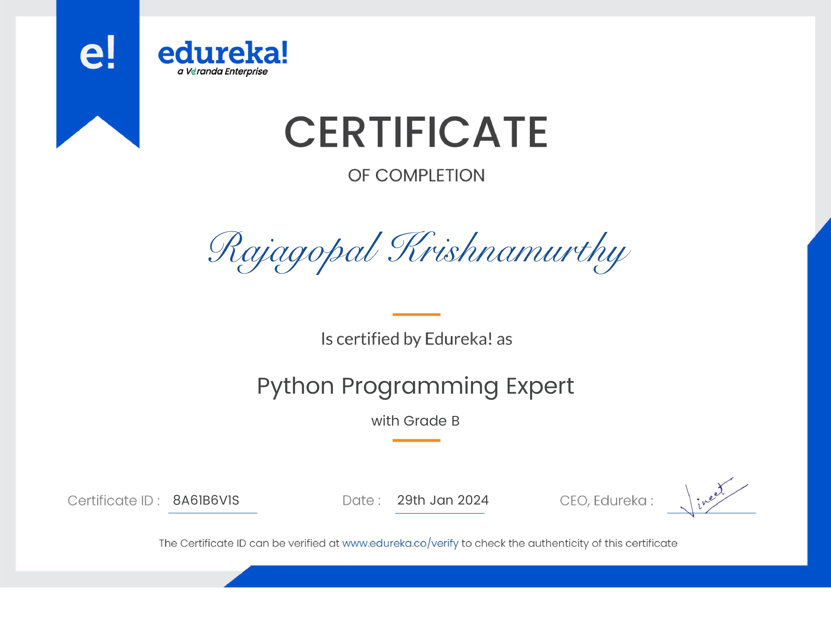Click the 'Certificate ID :' label
Viewport: 831px width, 644px height.
[x=114, y=501]
